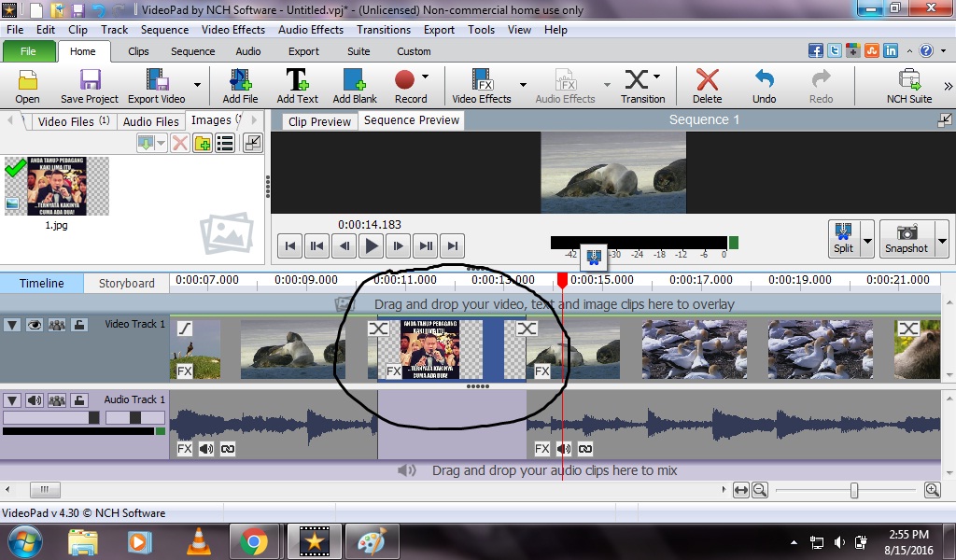Viewport: 956px width, 560px height.
Task: Delete the selected clip with Delete
Action: click(x=708, y=87)
